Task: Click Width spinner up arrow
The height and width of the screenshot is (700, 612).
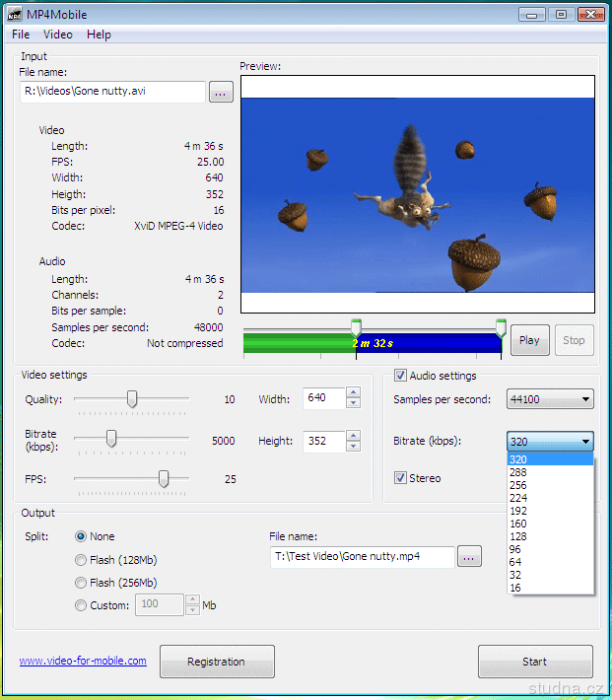Action: tap(353, 394)
